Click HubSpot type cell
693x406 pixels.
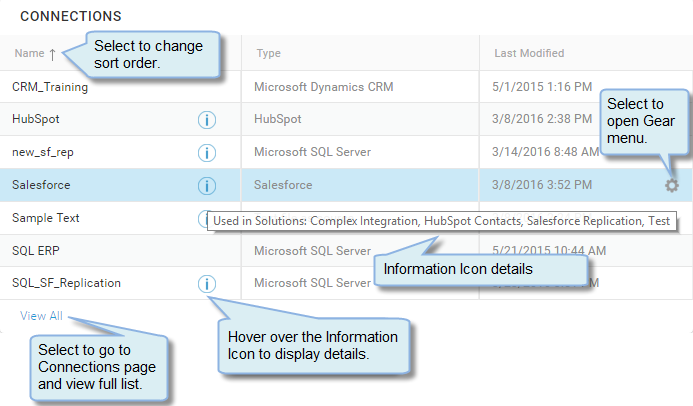[x=278, y=119]
